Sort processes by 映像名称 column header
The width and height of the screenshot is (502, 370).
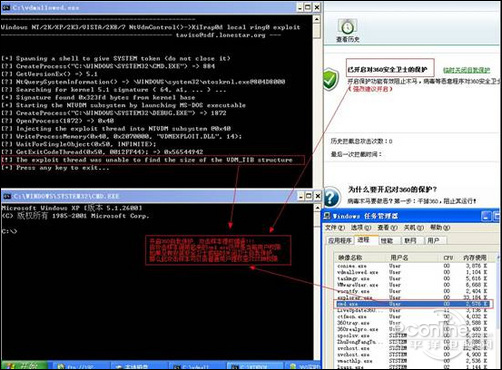(361, 258)
